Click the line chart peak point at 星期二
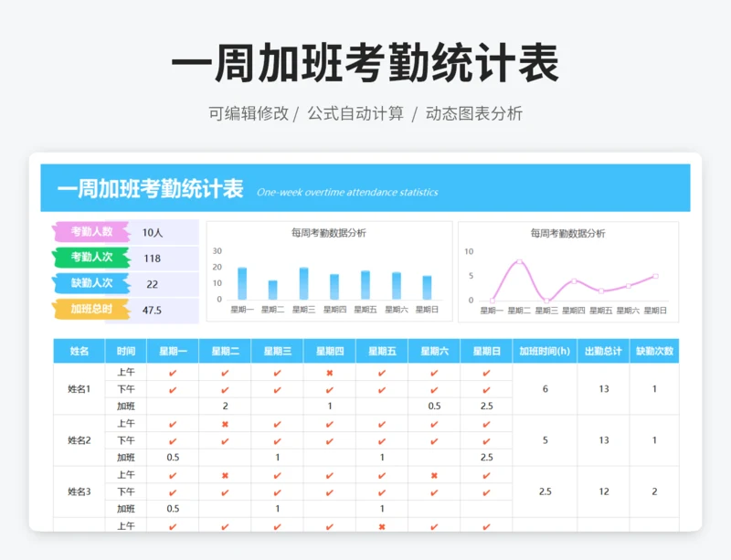This screenshot has width=731, height=560. click(x=519, y=262)
